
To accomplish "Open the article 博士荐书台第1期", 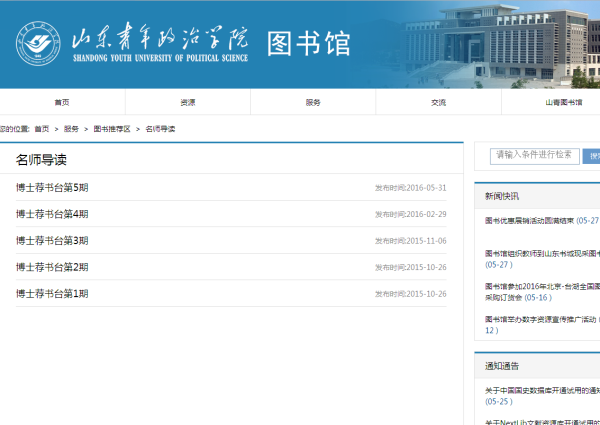I will [52, 294].
